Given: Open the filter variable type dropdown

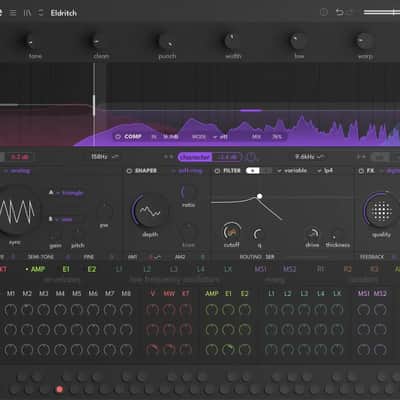Looking at the screenshot, I should [x=292, y=171].
